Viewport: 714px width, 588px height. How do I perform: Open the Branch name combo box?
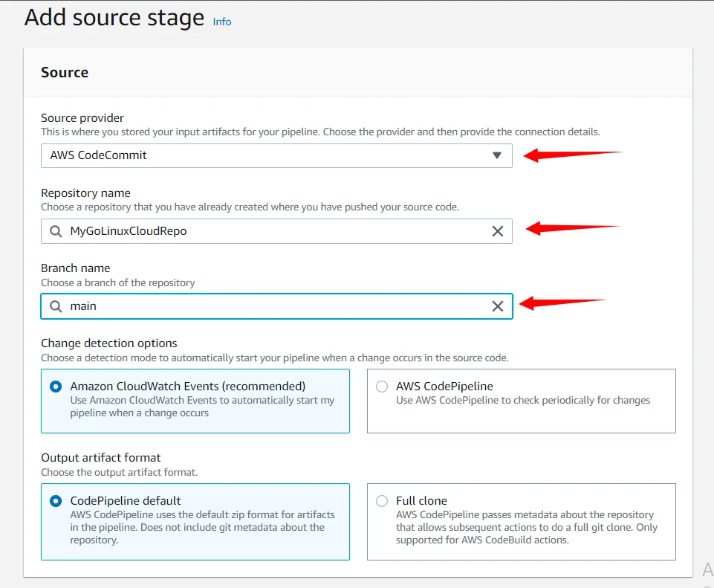(275, 306)
